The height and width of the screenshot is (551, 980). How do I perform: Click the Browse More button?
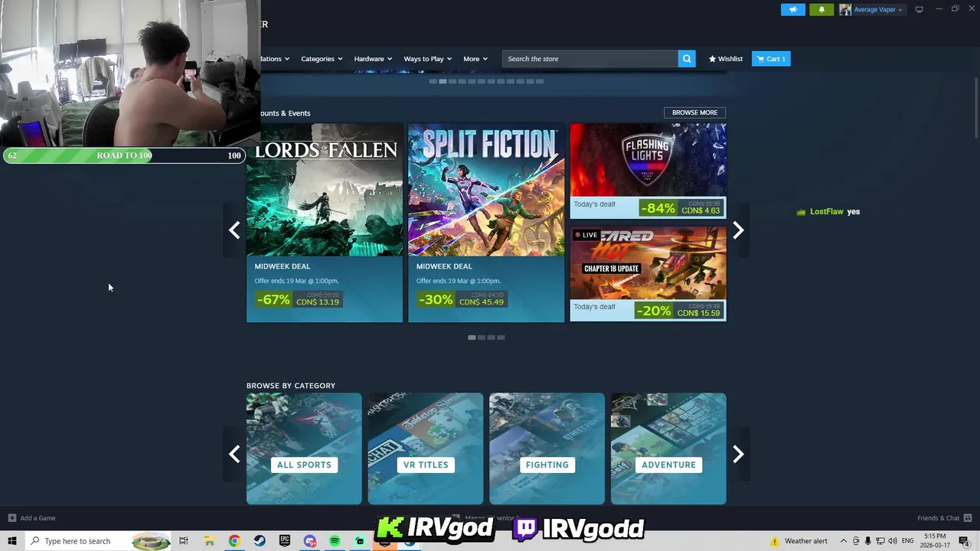pos(694,112)
